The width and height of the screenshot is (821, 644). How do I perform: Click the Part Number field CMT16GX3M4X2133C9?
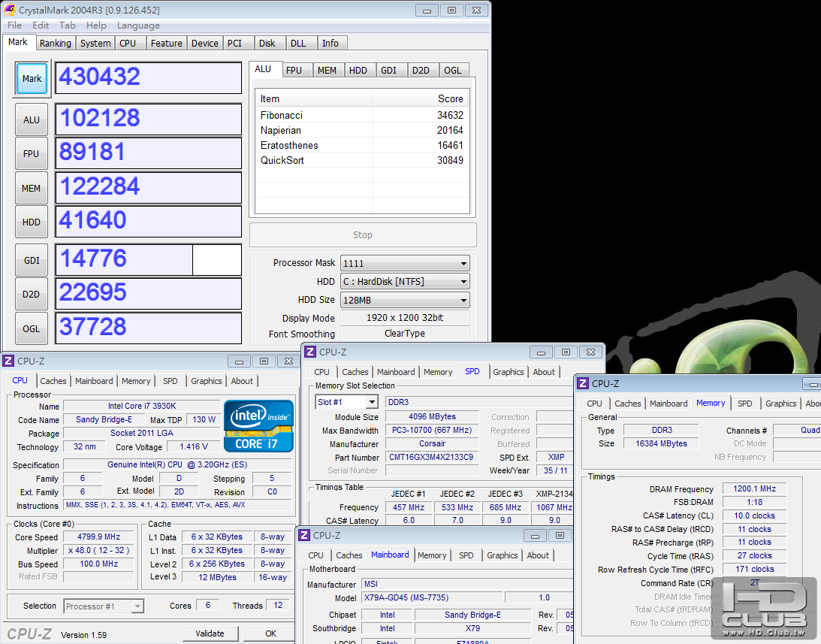pos(431,457)
